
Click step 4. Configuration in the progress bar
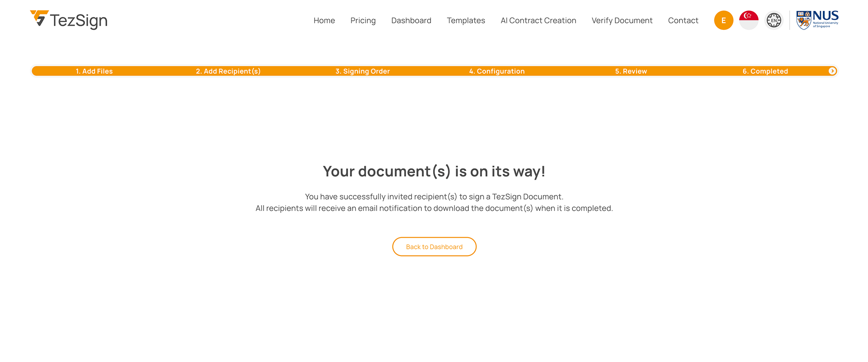[496, 71]
